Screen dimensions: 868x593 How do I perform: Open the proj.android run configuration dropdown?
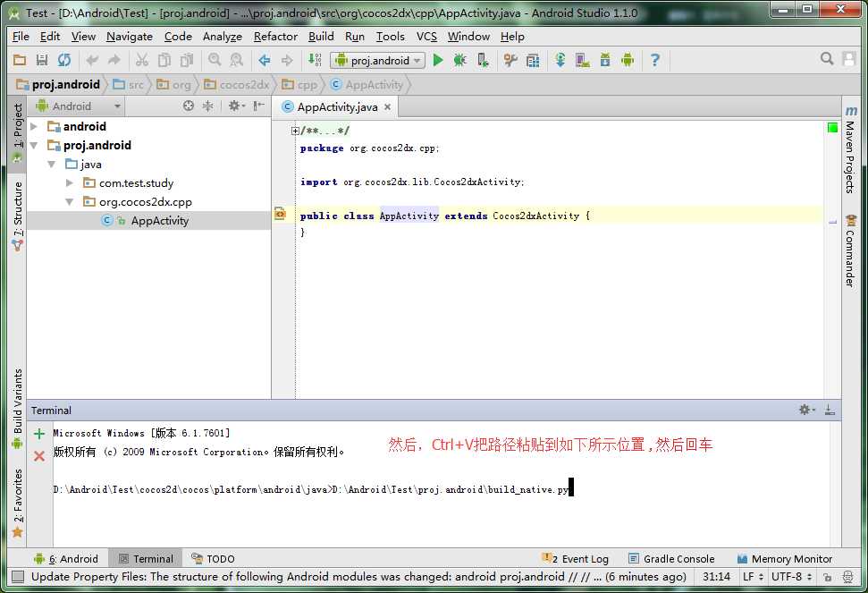click(x=377, y=60)
